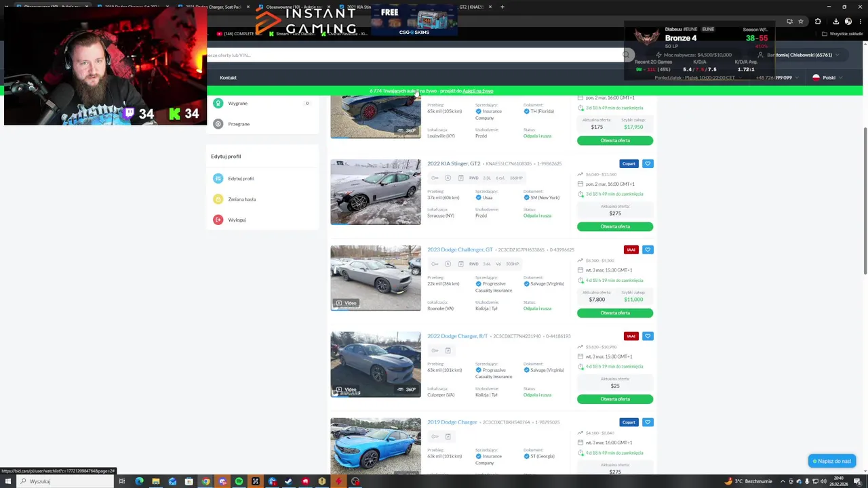
Task: Open the Polski language dropdown
Action: pyautogui.click(x=827, y=77)
